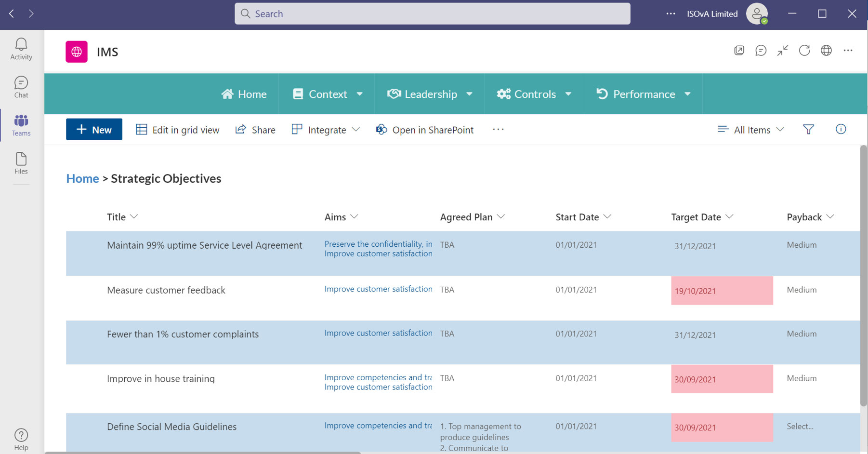Open the filter pane icon
The width and height of the screenshot is (868, 454).
pos(809,129)
